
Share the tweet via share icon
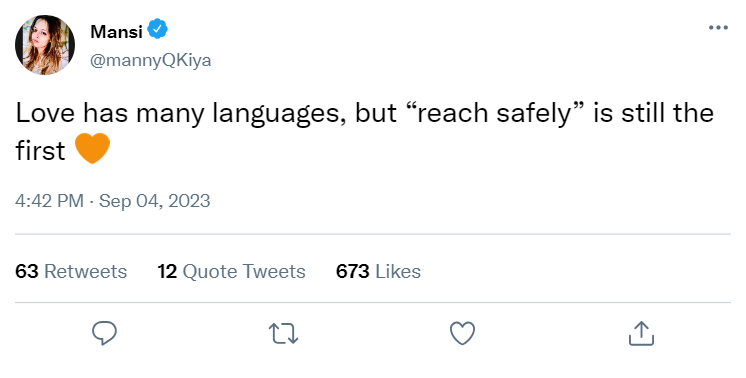pos(641,333)
